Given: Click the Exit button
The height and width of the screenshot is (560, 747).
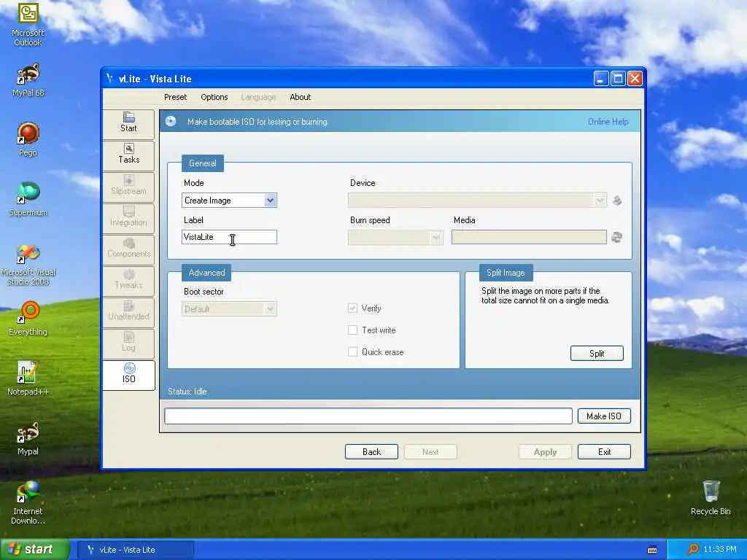Looking at the screenshot, I should 604,452.
